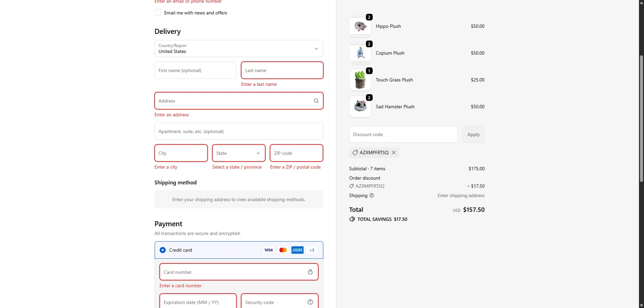Click the Touch Grass Plush thumbnail

coord(360,80)
